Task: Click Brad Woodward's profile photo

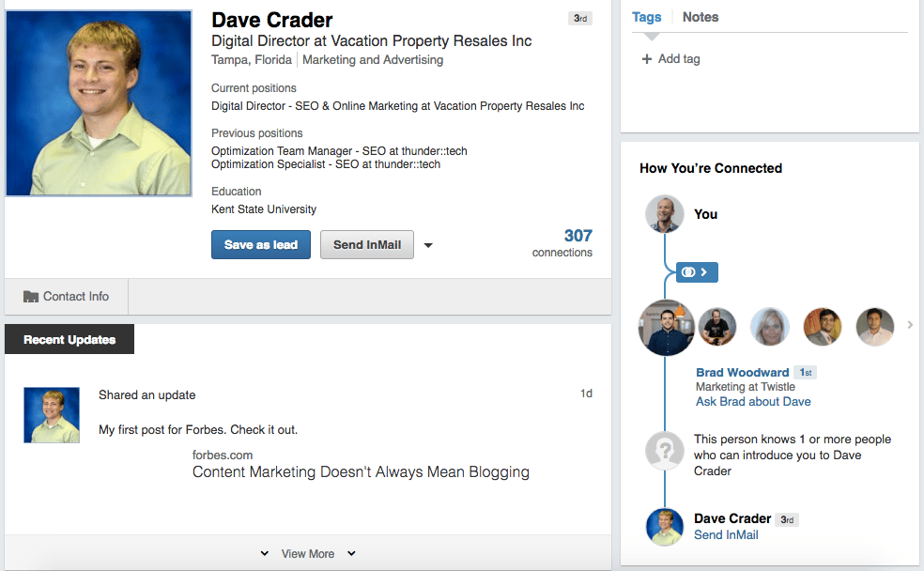Action: pos(666,326)
